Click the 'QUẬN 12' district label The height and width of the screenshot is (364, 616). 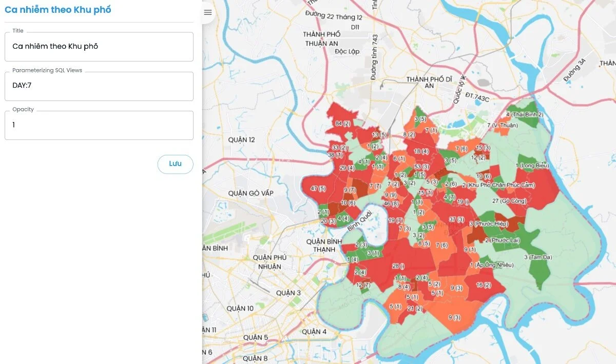(x=241, y=139)
